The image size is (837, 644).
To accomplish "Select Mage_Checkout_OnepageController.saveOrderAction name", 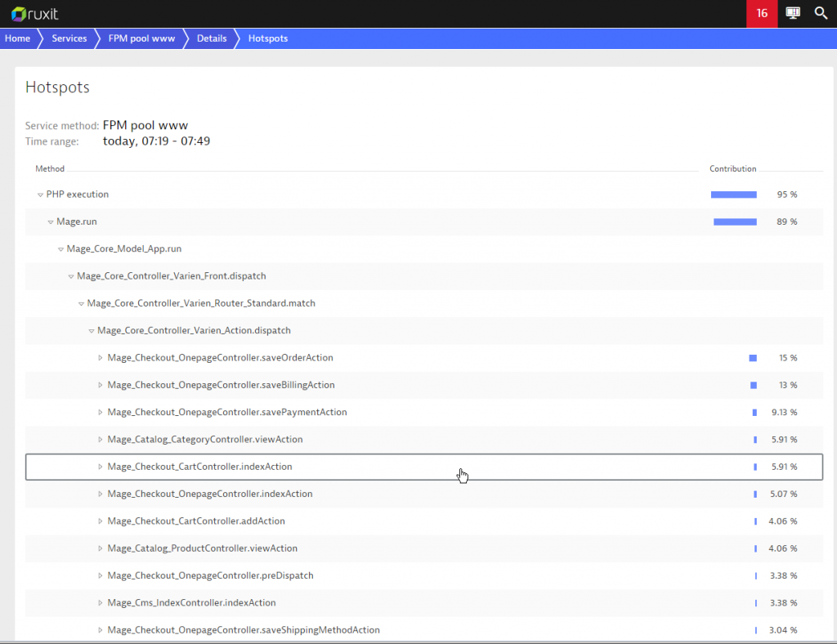I will click(x=220, y=357).
